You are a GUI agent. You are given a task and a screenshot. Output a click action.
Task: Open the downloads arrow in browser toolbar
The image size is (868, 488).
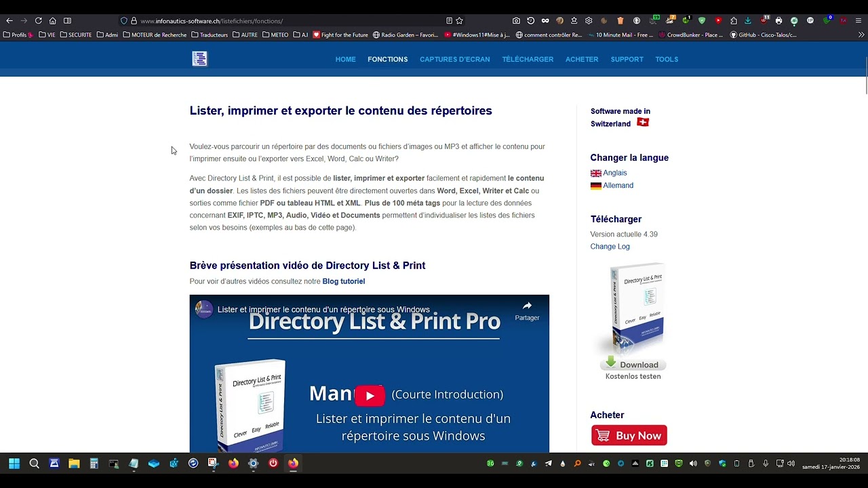click(747, 21)
